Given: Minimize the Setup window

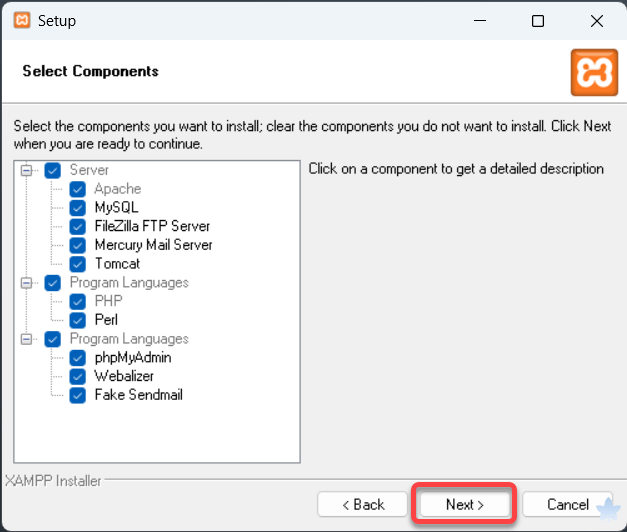Looking at the screenshot, I should (480, 20).
